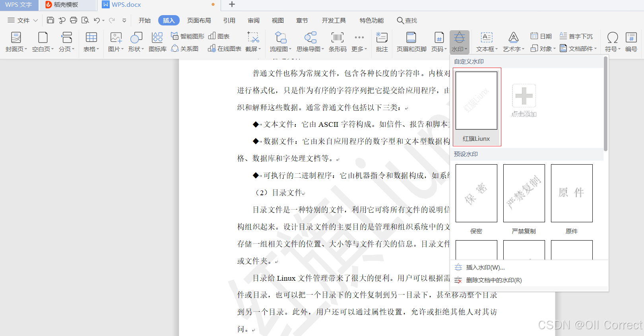The width and height of the screenshot is (644, 336).
Task: Switch to the Review (审阅) tab
Action: click(x=254, y=20)
